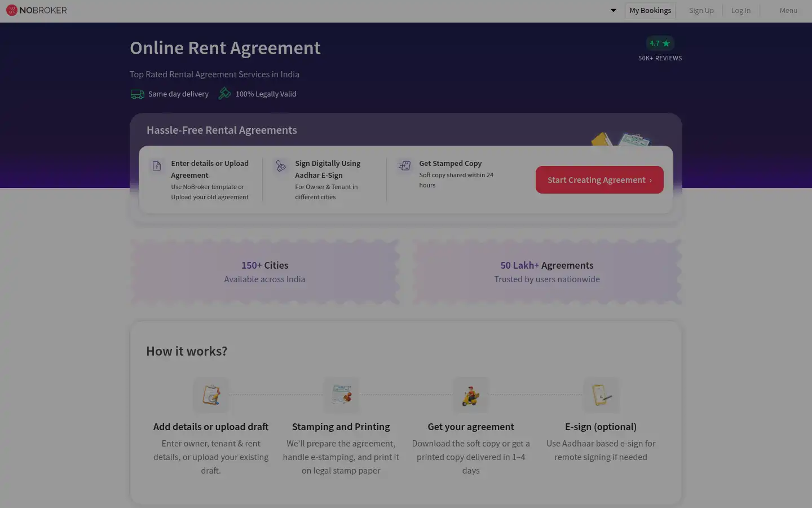Screen dimensions: 812x508
Task: Click the 'Get your agreement' title
Action: coord(471,427)
